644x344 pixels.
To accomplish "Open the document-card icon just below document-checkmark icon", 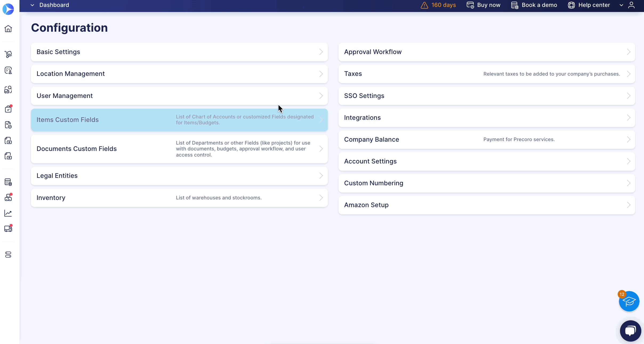I will 8,140.
